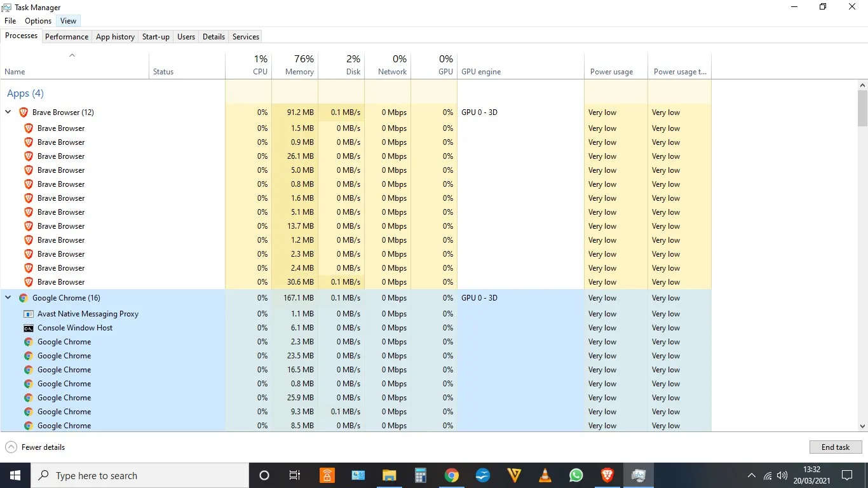Click the 167.1 MB memory cell
Screen dimensions: 868x488
[x=295, y=298]
